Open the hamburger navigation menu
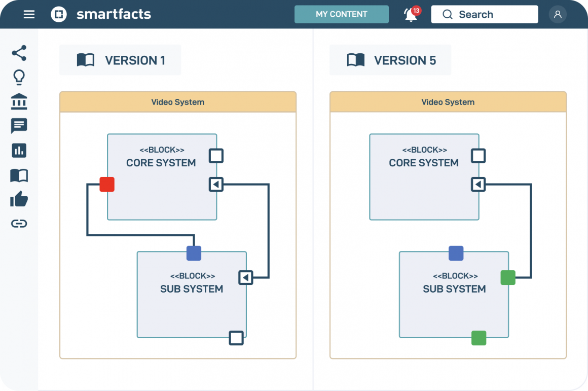The width and height of the screenshot is (588, 391). tap(29, 14)
